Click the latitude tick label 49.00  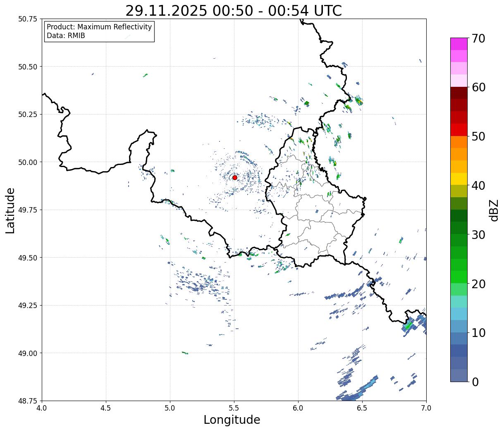click(28, 353)
